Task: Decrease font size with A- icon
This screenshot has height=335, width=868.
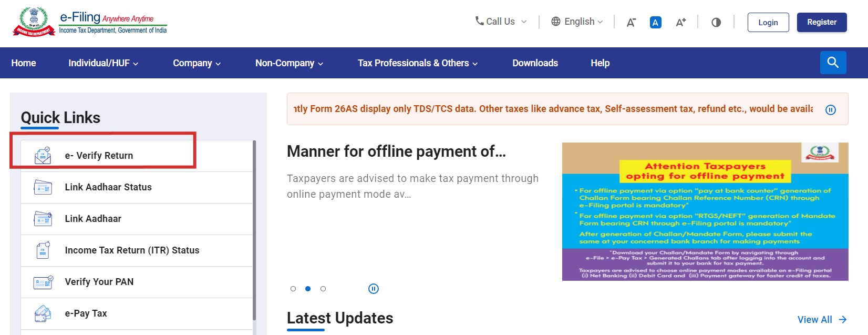Action: coord(631,22)
